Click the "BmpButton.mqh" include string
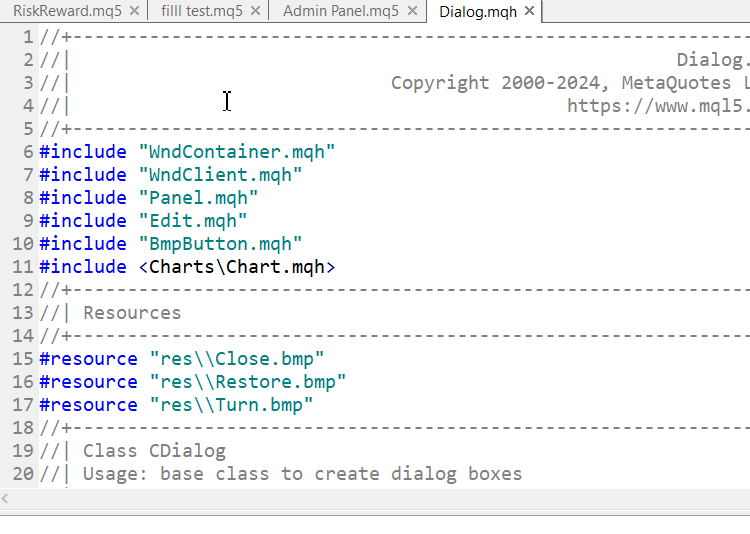The width and height of the screenshot is (750, 534). (x=221, y=244)
